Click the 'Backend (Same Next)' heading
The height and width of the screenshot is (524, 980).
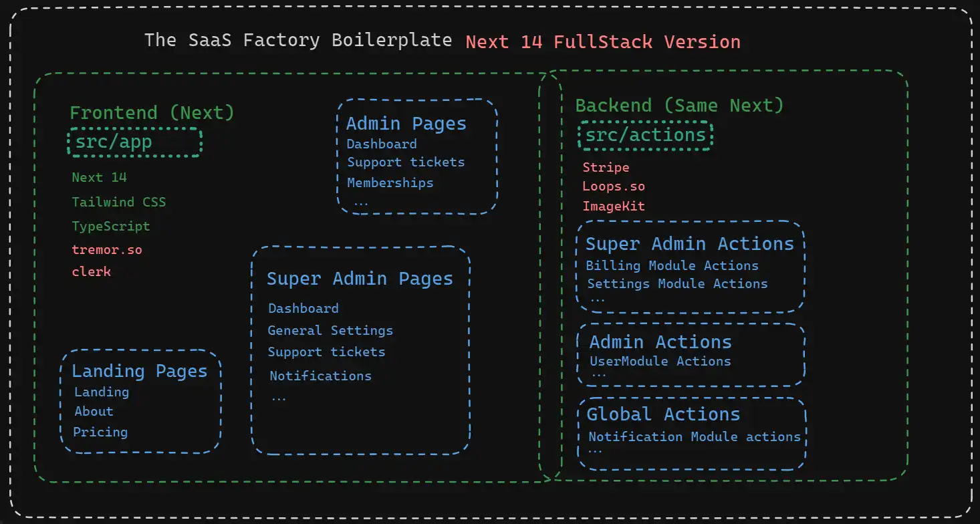coord(680,106)
